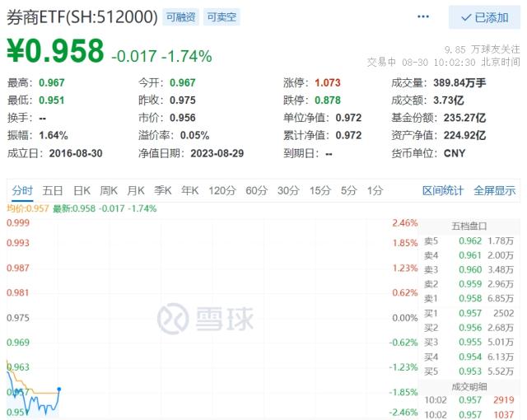The width and height of the screenshot is (527, 420).
Task: Open the 月K chart tab
Action: coord(135,190)
